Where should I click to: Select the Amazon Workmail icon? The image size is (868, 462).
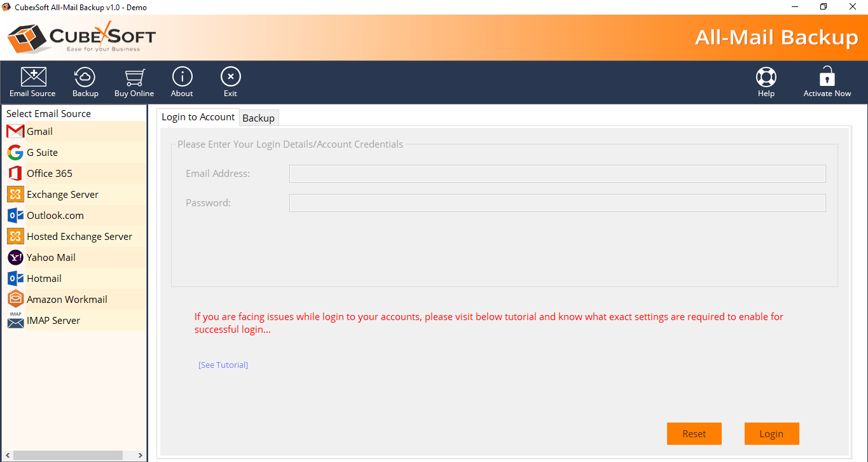15,299
